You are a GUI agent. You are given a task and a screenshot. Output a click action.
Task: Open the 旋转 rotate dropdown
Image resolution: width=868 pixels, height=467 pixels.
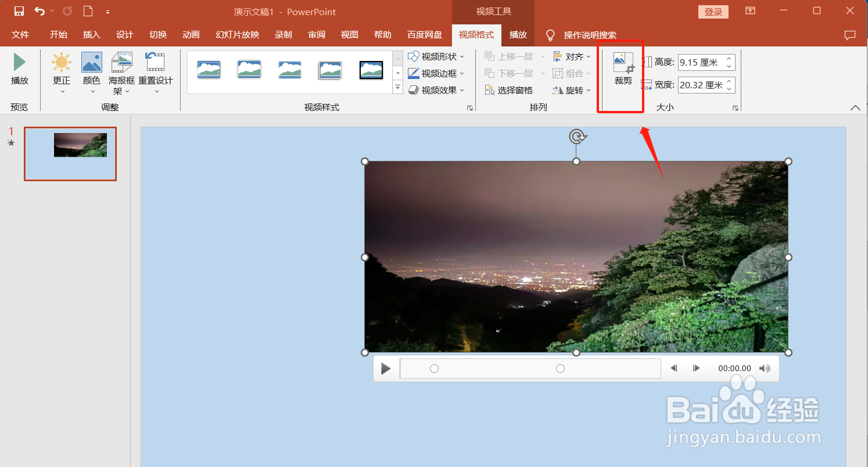(571, 90)
